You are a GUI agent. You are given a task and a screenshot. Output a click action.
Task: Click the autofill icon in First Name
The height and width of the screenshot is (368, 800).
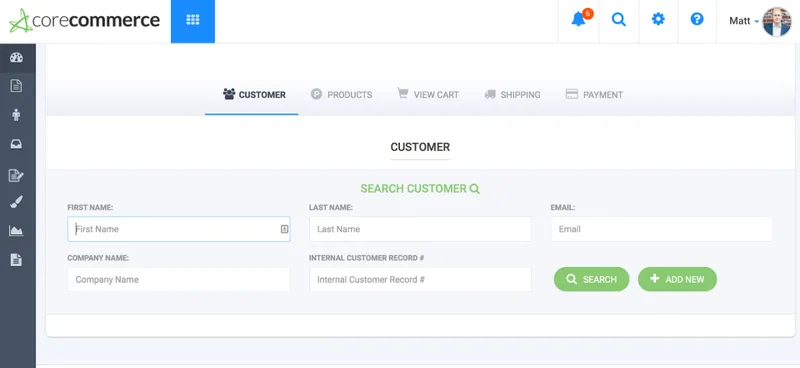284,229
